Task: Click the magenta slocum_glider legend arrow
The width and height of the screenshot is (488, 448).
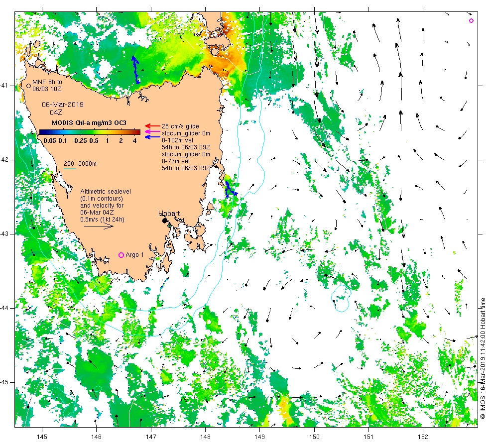Action: pyautogui.click(x=152, y=131)
